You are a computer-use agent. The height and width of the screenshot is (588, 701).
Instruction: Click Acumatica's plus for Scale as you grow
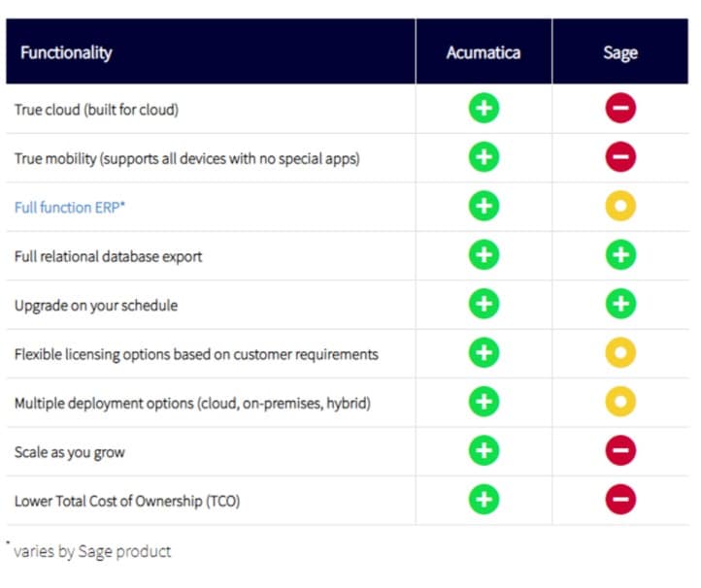click(484, 450)
